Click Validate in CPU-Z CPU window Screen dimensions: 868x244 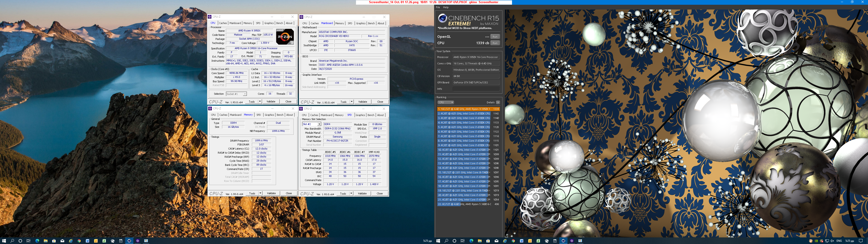pyautogui.click(x=271, y=101)
